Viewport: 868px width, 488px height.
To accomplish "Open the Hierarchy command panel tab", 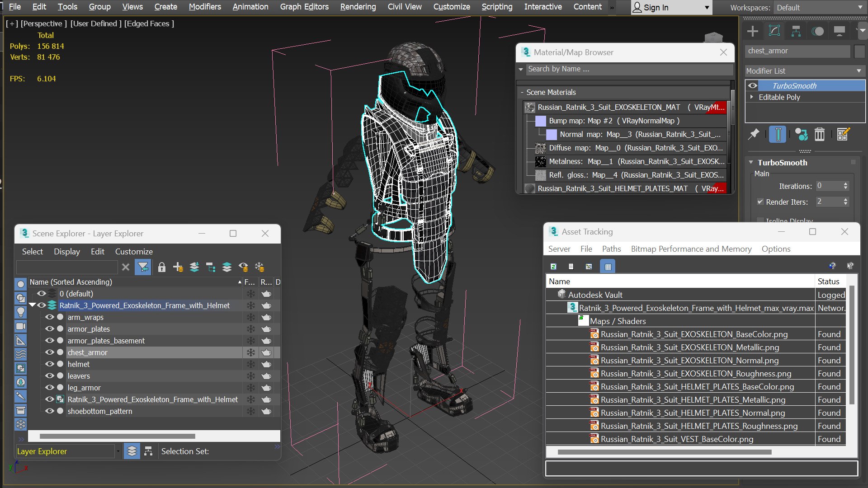I will click(796, 31).
